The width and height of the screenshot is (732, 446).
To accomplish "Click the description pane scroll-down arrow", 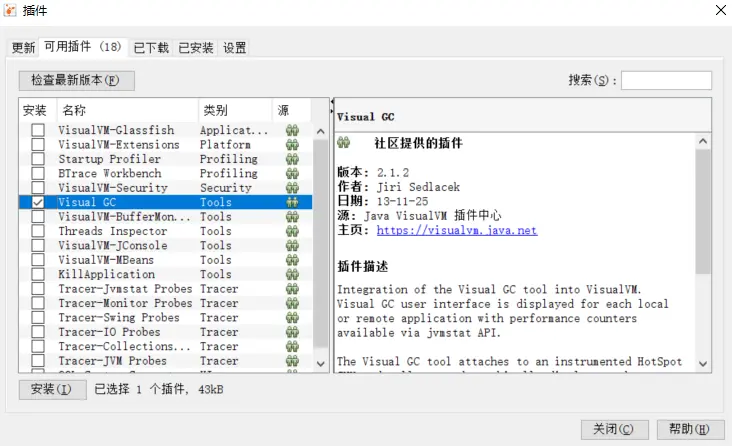I will click(703, 364).
